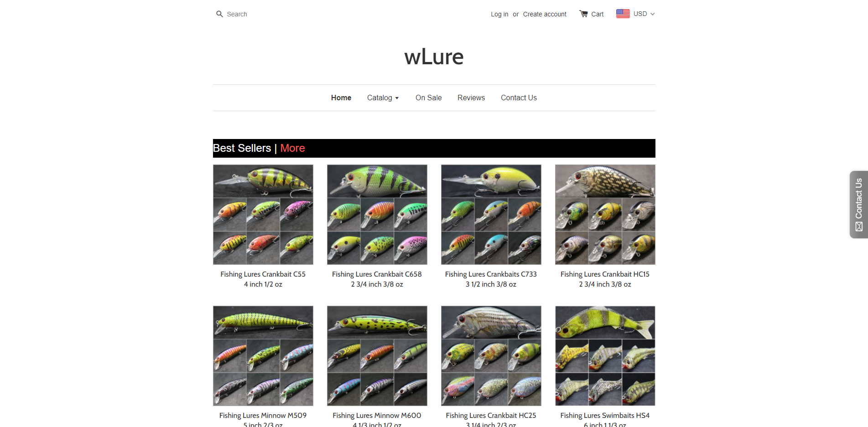868x427 pixels.
Task: Click the red More link beside Best Sellers
Action: click(x=292, y=148)
